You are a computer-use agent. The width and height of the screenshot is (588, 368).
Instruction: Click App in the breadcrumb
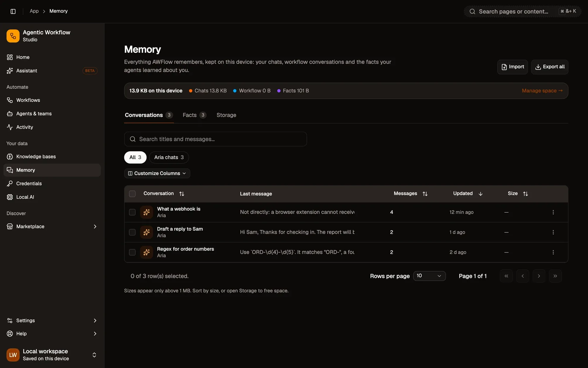point(34,11)
